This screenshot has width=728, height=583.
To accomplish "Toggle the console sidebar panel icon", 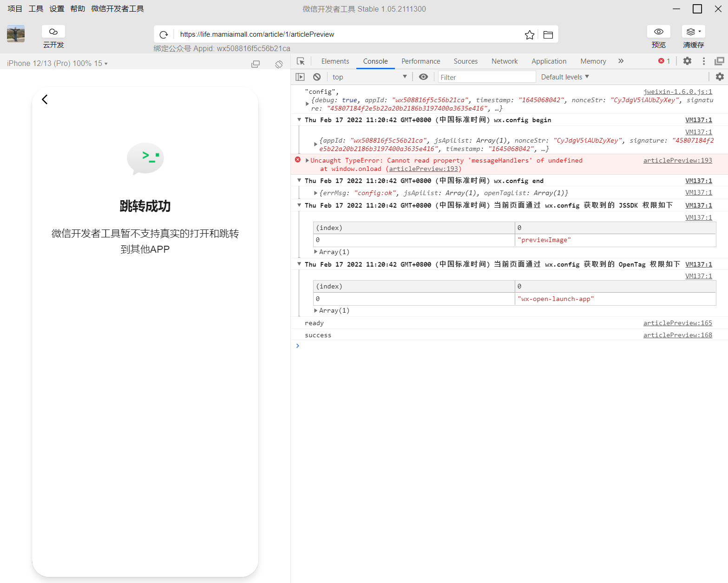I will coord(300,77).
